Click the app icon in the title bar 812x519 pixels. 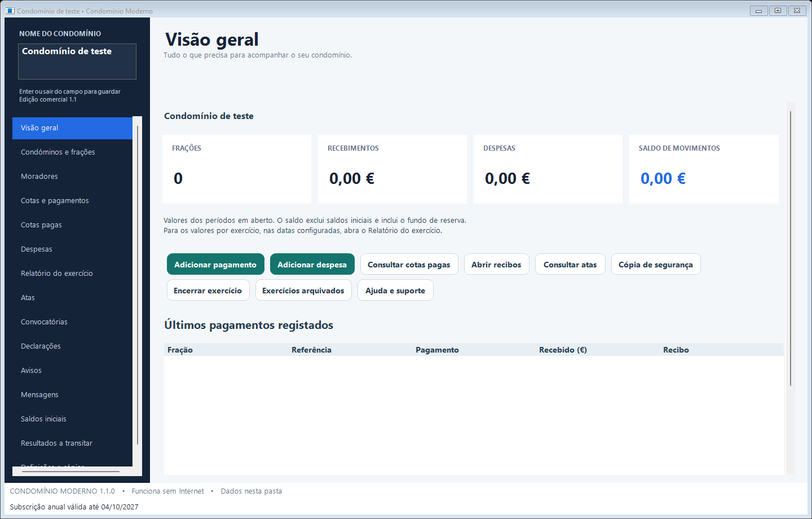coord(10,11)
